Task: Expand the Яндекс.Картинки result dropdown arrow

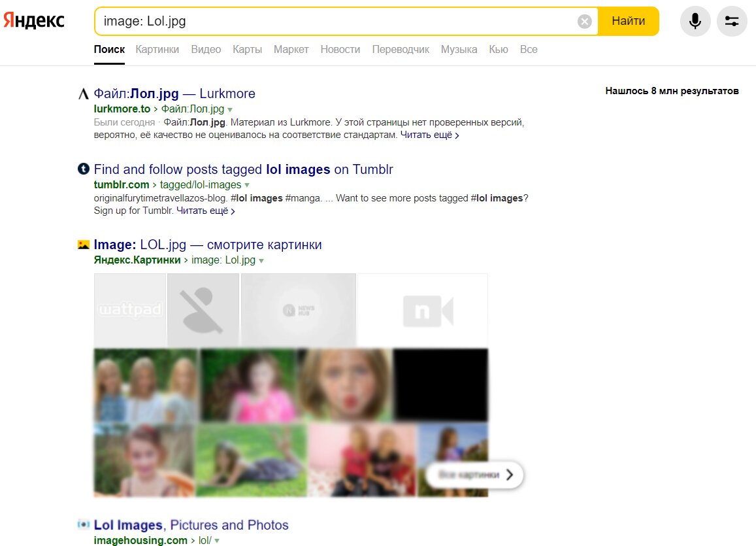Action: pyautogui.click(x=261, y=260)
